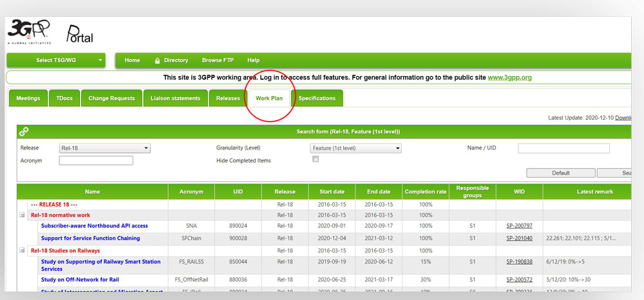Go to Home in the navigation bar
This screenshot has width=644, height=300.
132,61
